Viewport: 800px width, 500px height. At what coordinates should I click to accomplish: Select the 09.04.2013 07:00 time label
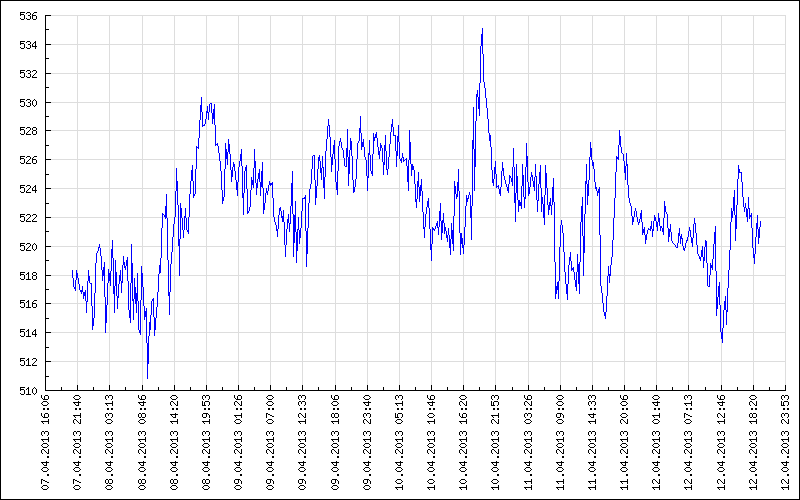[x=271, y=440]
